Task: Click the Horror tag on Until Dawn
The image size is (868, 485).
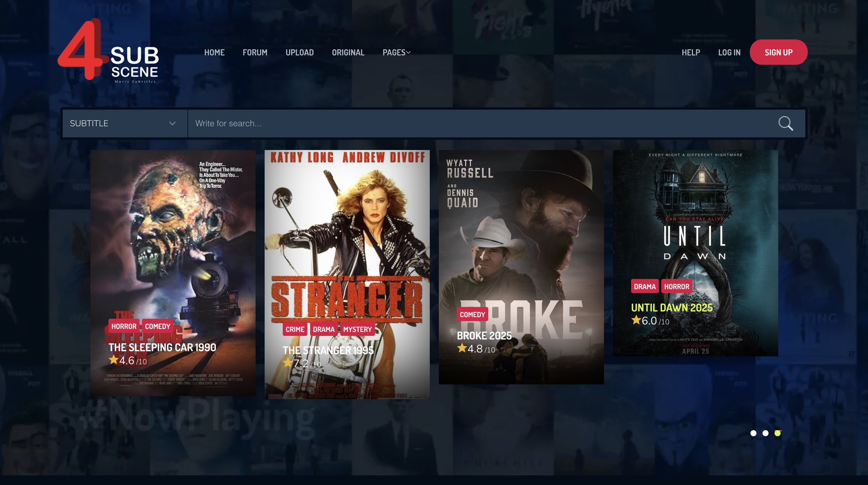Action: point(677,286)
